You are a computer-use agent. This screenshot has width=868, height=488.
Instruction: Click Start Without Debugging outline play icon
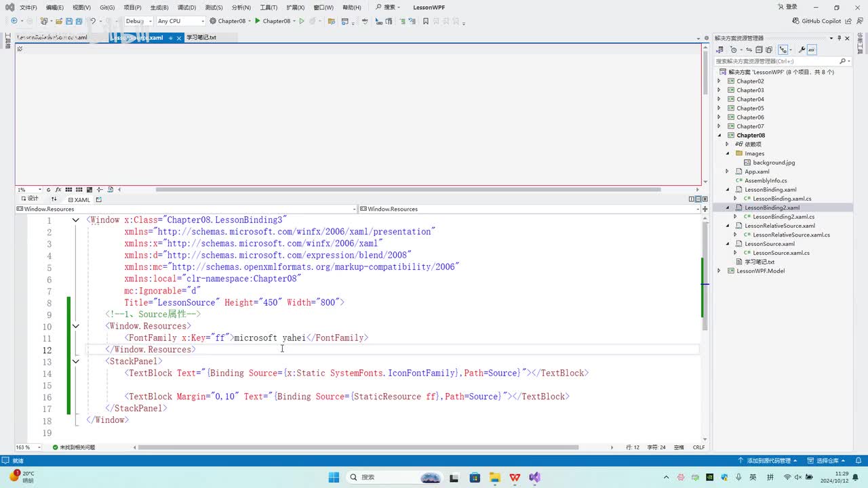(x=302, y=21)
